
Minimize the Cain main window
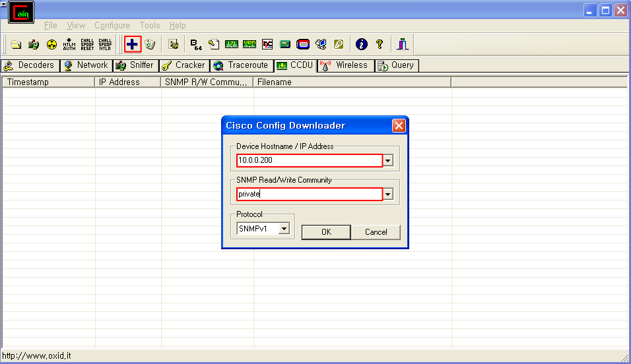pos(590,11)
